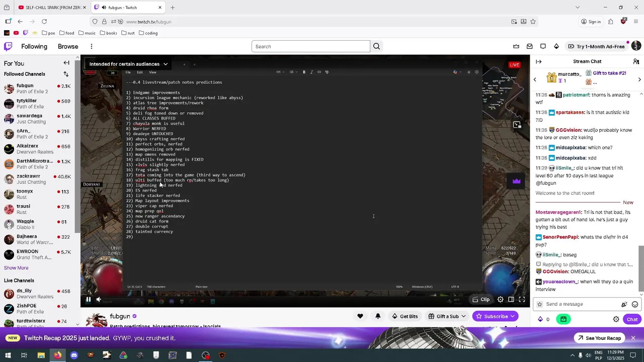Click Try 1-Month Ad-Free button
Image resolution: width=644 pixels, height=362 pixels.
596,46
